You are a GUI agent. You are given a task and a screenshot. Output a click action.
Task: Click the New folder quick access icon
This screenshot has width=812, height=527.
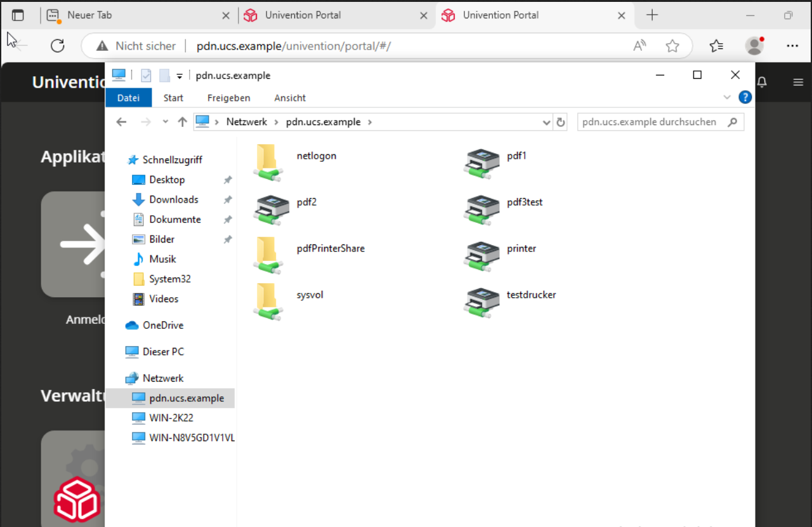164,76
